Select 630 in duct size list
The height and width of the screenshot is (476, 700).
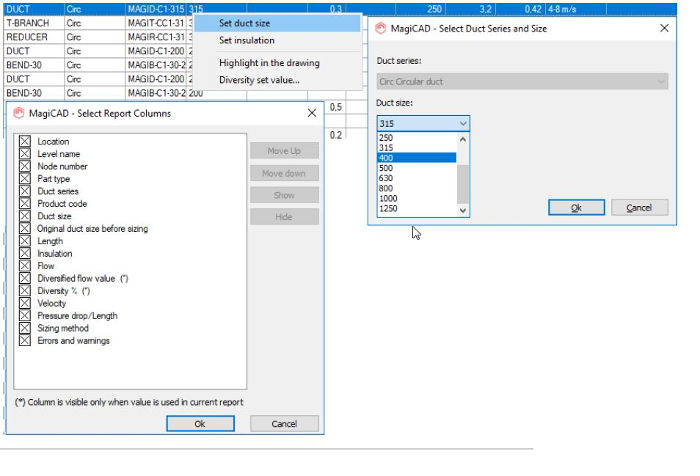pos(417,178)
